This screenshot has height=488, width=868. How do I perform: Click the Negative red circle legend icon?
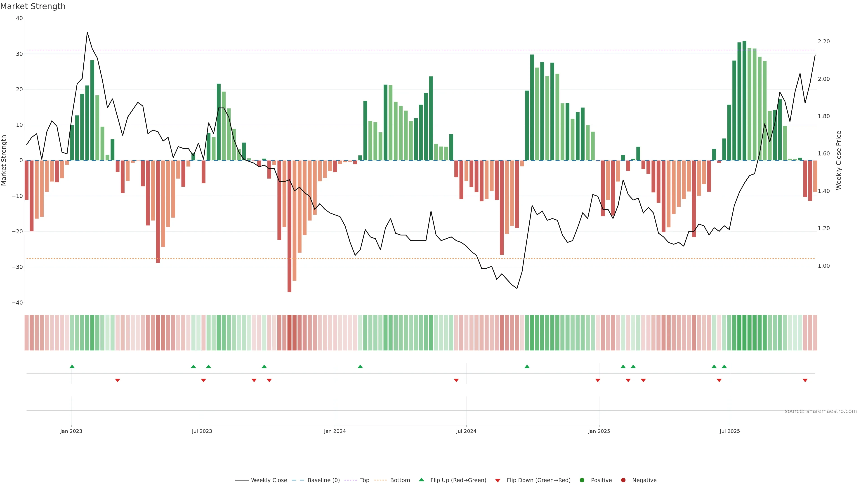[623, 480]
